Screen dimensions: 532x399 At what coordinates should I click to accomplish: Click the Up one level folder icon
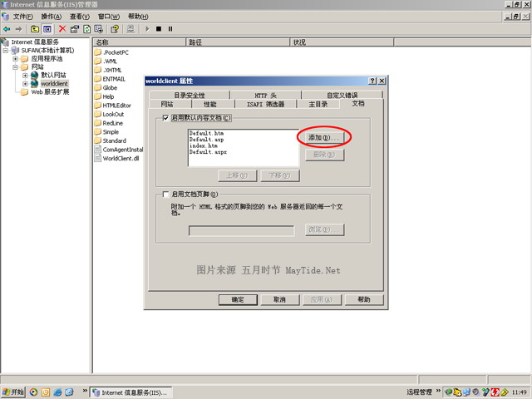point(35,29)
